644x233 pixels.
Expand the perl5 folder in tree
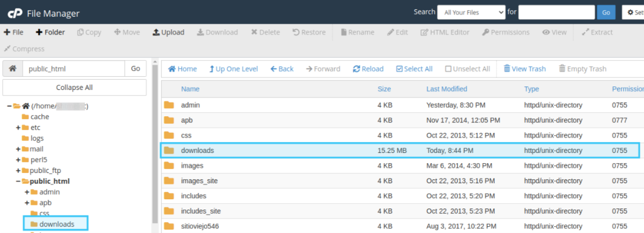point(18,160)
